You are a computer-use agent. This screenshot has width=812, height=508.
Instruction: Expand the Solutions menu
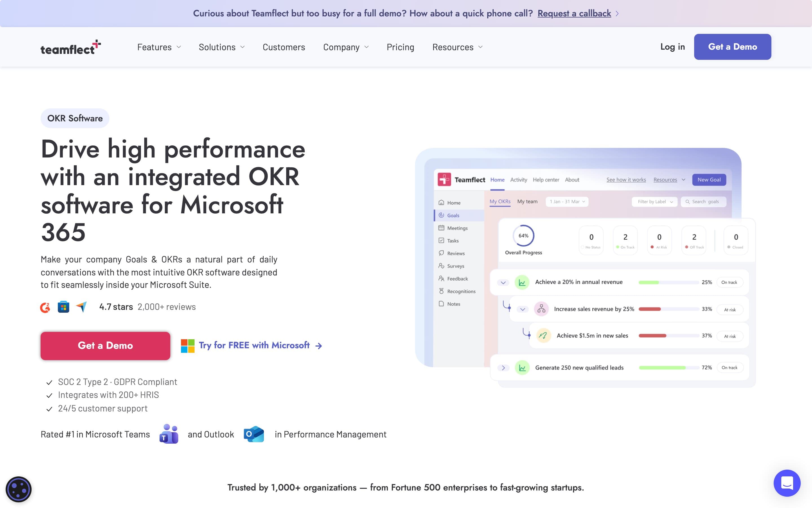[222, 47]
